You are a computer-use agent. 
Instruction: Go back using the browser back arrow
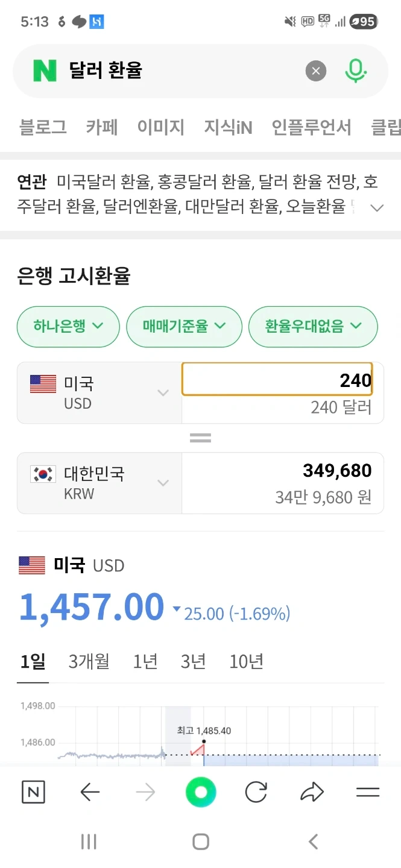(90, 792)
